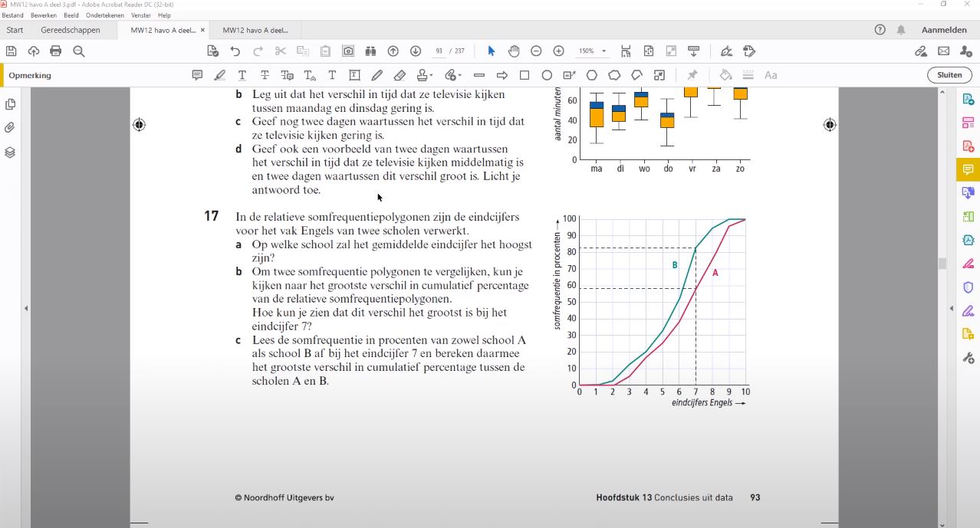This screenshot has width=980, height=528.
Task: Save the file with the floppy icon
Action: (x=11, y=51)
